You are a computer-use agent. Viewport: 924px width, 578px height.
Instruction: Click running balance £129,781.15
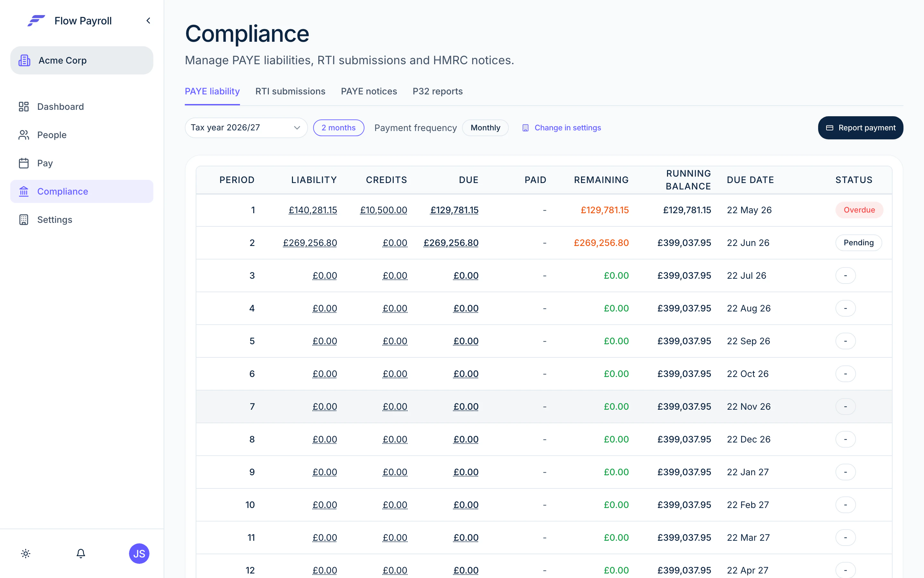point(687,210)
